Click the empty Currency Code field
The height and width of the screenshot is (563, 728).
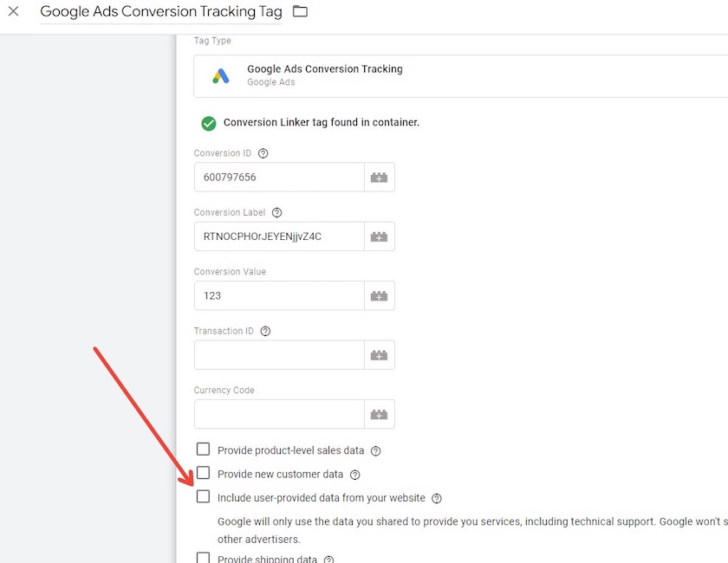(x=278, y=414)
